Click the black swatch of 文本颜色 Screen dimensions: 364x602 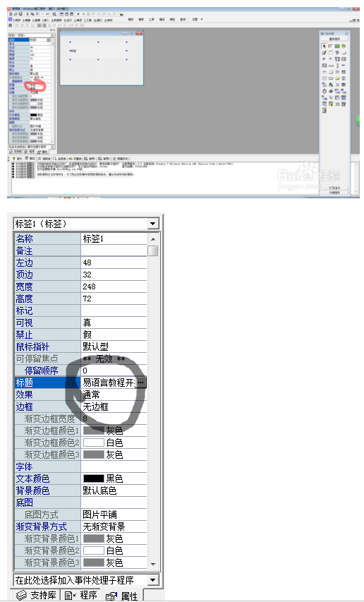click(94, 478)
